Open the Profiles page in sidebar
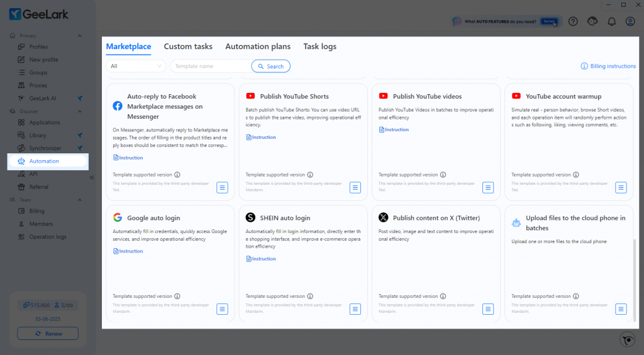This screenshot has height=355, width=644. (x=38, y=46)
